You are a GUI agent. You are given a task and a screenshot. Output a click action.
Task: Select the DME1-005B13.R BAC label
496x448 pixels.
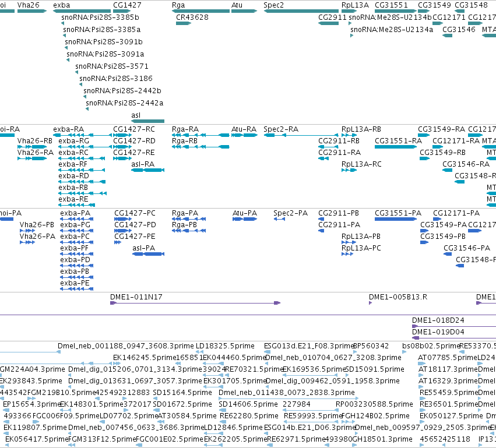(x=398, y=297)
